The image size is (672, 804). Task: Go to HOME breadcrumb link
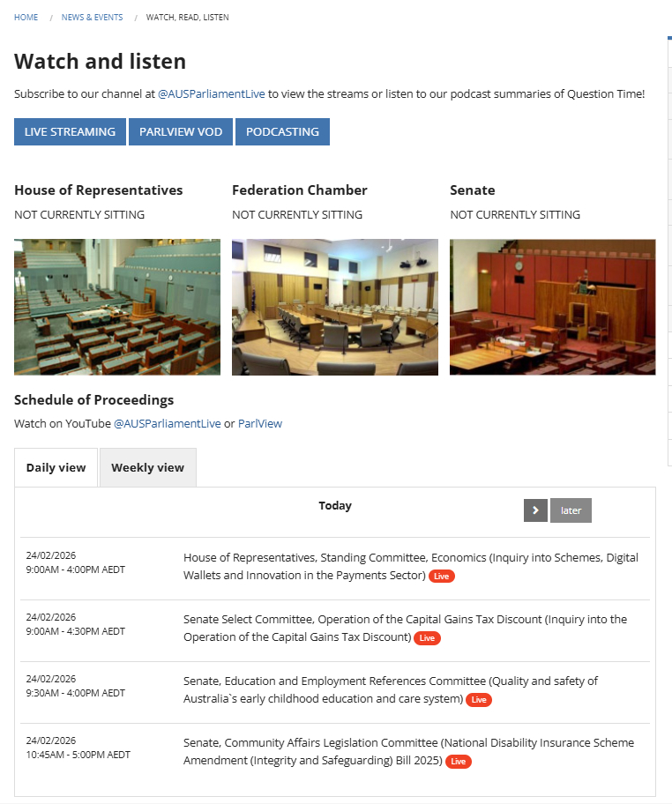coord(26,18)
